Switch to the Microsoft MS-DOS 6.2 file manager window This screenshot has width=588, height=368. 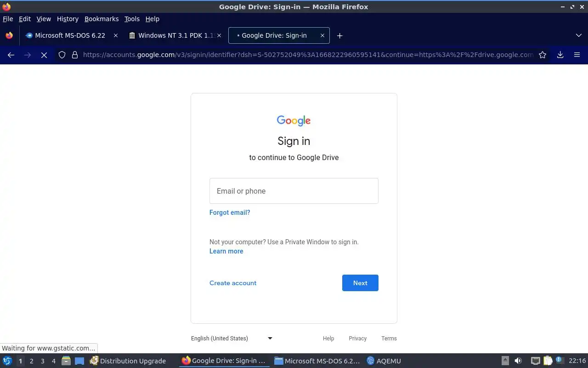[x=317, y=361]
